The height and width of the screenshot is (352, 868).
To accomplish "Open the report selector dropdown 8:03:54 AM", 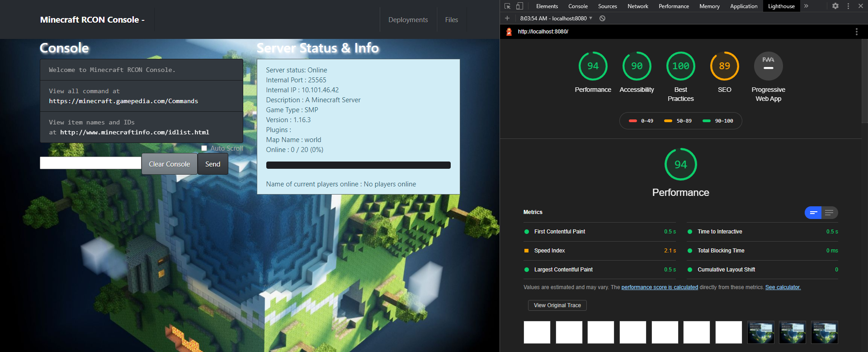I will click(x=556, y=19).
